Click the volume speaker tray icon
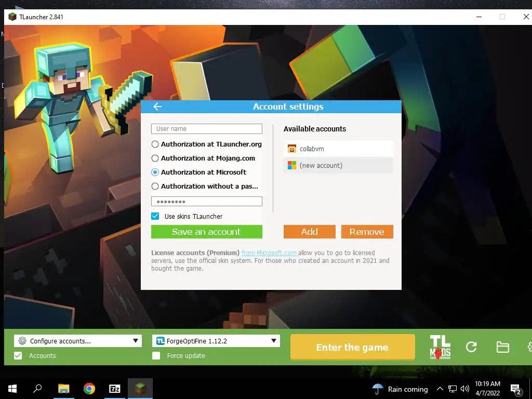Screen dimensions: 532x399 coord(465,389)
